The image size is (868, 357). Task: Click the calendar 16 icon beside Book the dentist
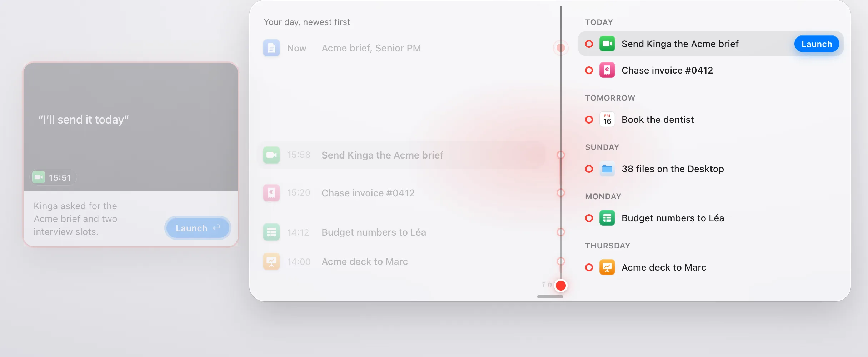[x=607, y=120]
